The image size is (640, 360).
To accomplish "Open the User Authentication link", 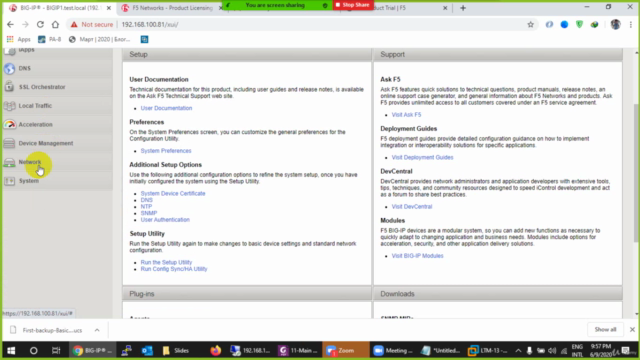I will pyautogui.click(x=165, y=220).
